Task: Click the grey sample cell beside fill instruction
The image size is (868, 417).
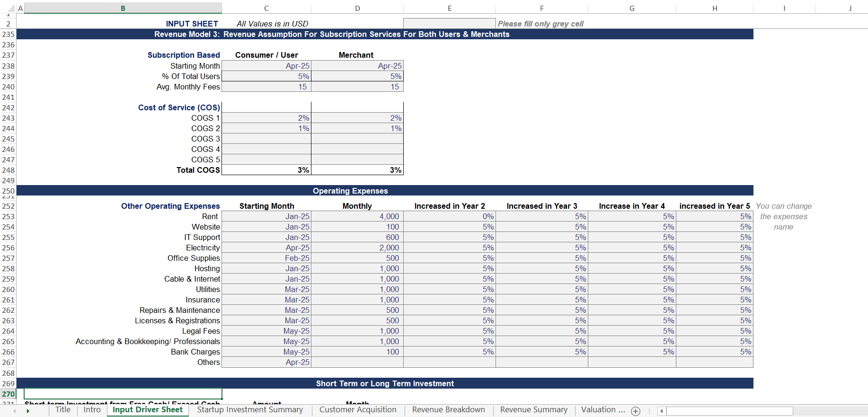Action: [x=450, y=24]
